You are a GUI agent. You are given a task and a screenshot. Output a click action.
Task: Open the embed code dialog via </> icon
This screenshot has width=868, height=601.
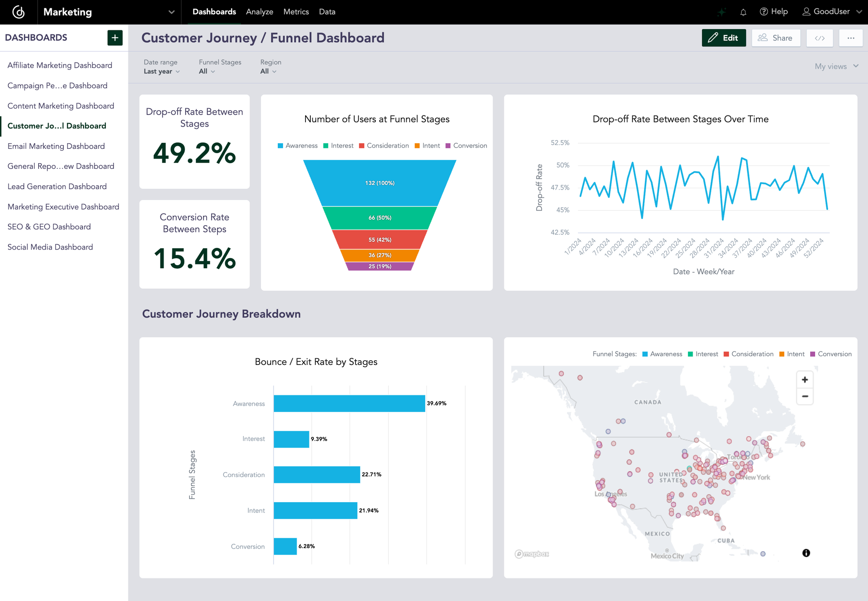click(x=819, y=38)
